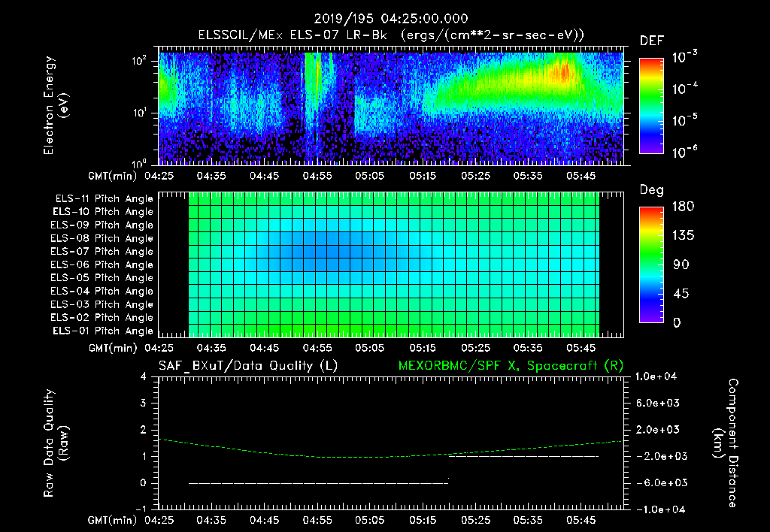
Task: Click the Deg pitch angle color bar
Action: (651, 264)
